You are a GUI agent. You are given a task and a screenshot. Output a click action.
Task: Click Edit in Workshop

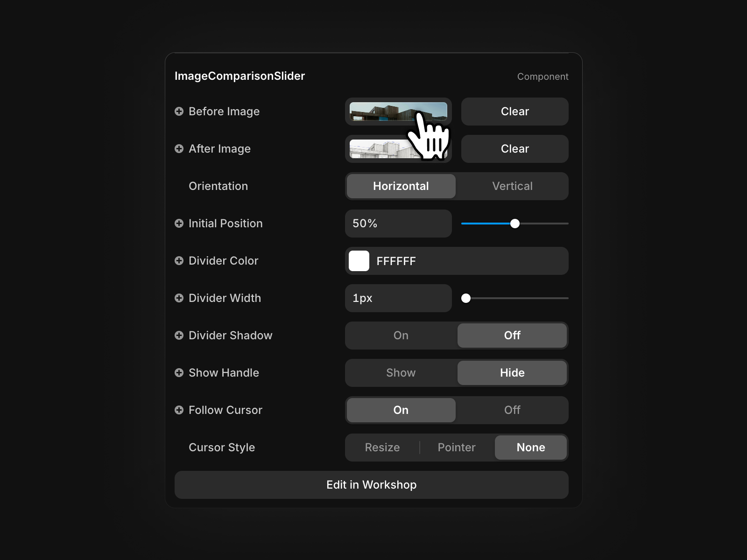point(371,485)
